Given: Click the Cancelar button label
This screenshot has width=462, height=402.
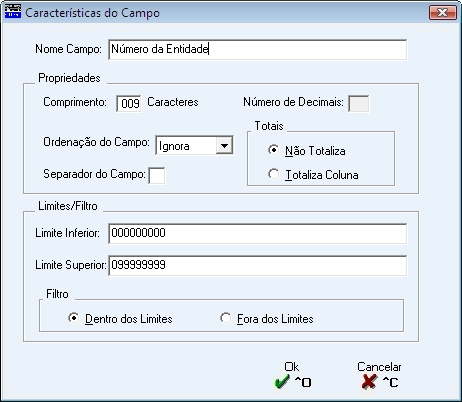Looking at the screenshot, I should tap(379, 367).
